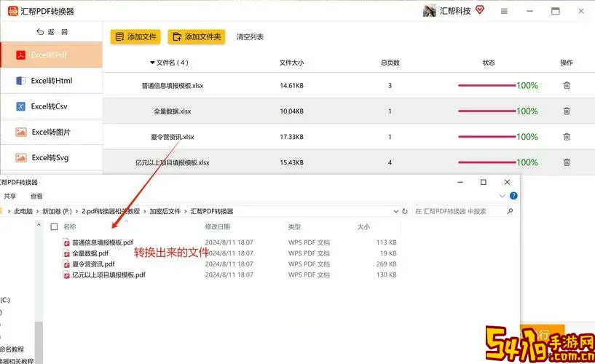The width and height of the screenshot is (595, 364).
Task: Select file 夏令营资讯.pdf in Explorer
Action: point(93,264)
